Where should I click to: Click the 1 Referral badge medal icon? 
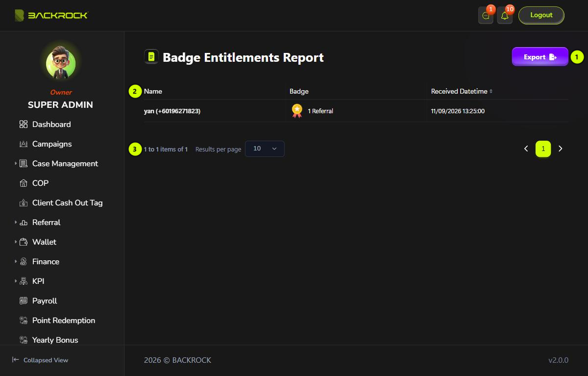[297, 111]
